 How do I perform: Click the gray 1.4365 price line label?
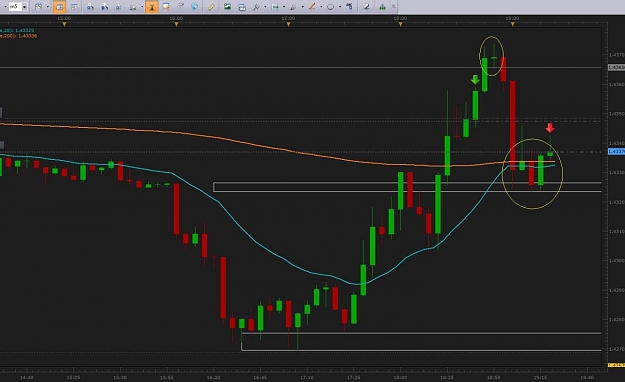616,68
